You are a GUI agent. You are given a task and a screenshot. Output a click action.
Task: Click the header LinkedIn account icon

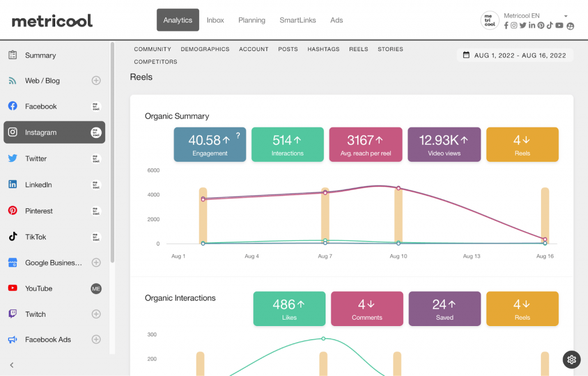click(x=532, y=25)
